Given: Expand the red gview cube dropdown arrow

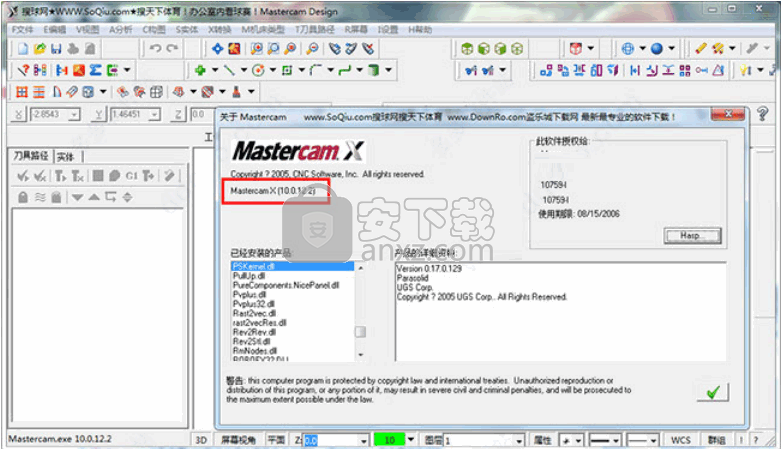Looking at the screenshot, I should pyautogui.click(x=591, y=48).
